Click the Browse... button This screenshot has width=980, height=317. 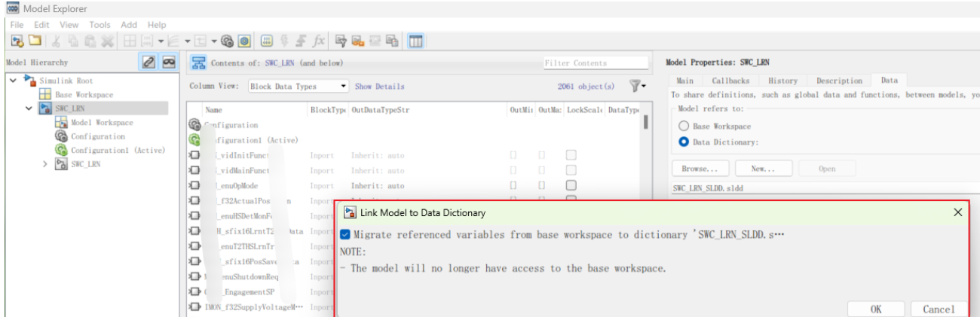tap(700, 169)
